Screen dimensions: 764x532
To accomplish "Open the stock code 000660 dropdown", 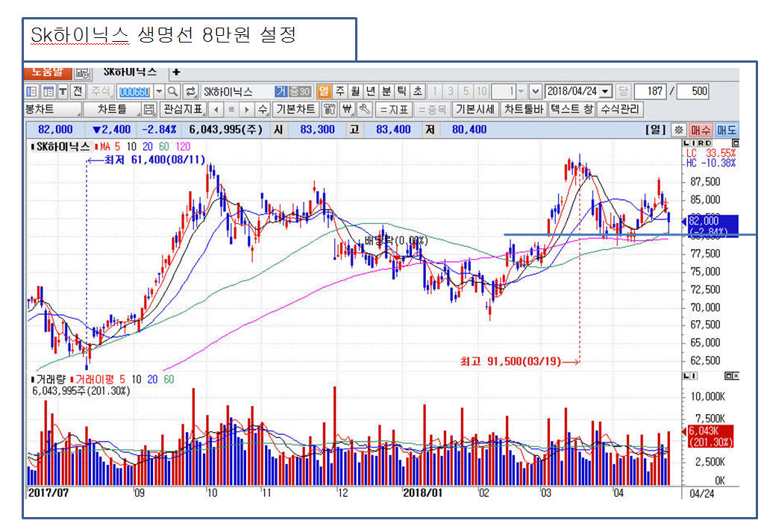I will (158, 92).
